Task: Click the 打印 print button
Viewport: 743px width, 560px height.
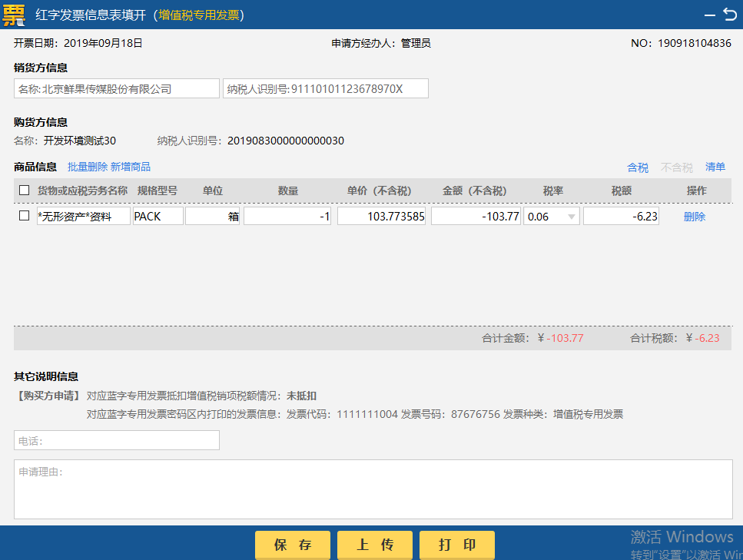Action: click(456, 545)
